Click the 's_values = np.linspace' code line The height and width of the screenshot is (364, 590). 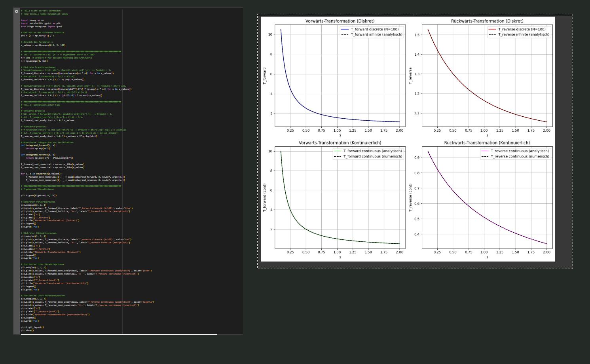coord(43,45)
